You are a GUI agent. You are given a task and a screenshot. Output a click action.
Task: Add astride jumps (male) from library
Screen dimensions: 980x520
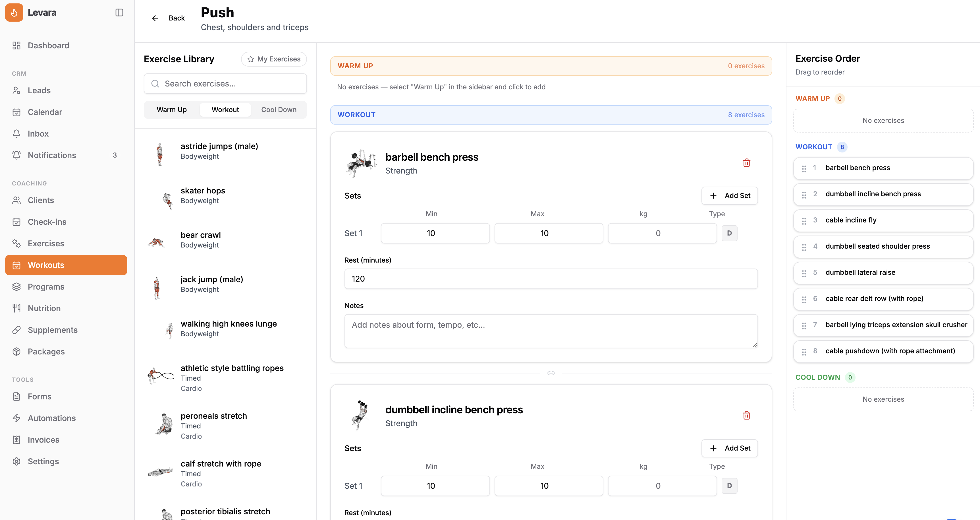[x=225, y=154]
